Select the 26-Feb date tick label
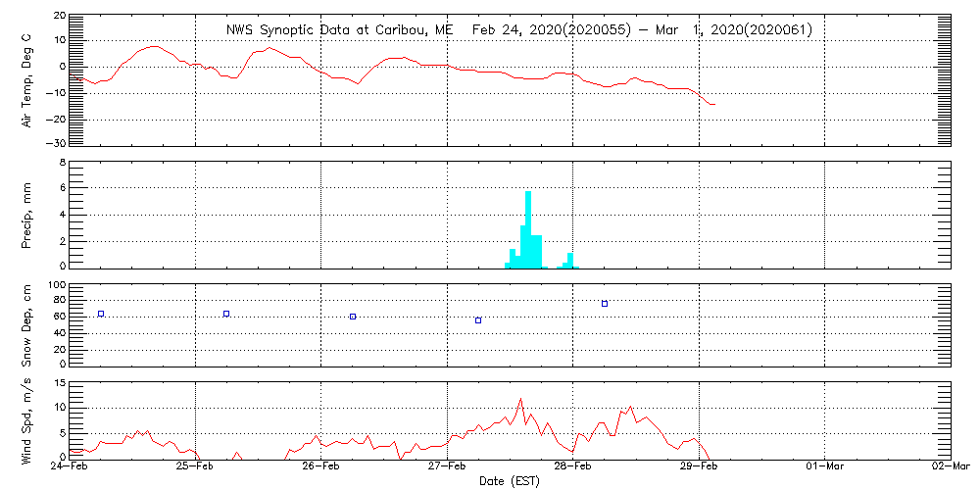Image resolution: width=980 pixels, height=490 pixels. pyautogui.click(x=321, y=466)
